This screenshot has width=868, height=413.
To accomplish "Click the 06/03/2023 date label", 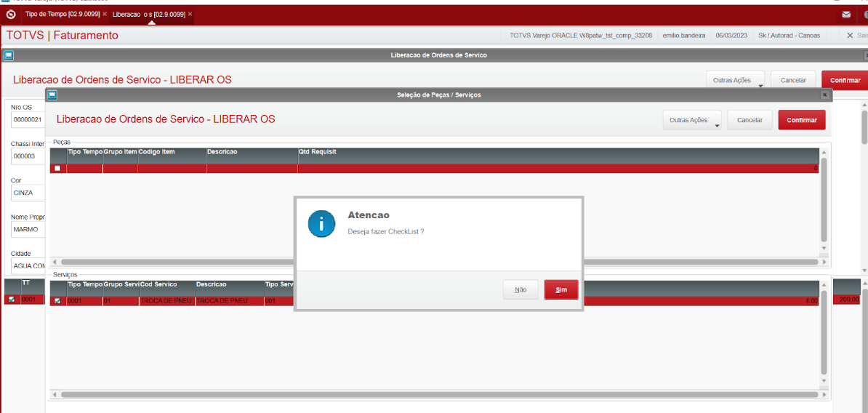I will 731,36.
